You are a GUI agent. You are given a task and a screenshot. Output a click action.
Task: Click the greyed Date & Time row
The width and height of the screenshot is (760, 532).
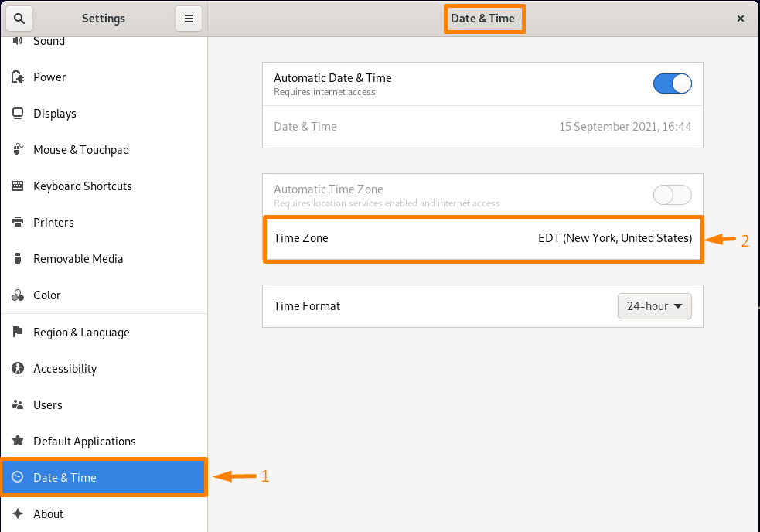482,126
